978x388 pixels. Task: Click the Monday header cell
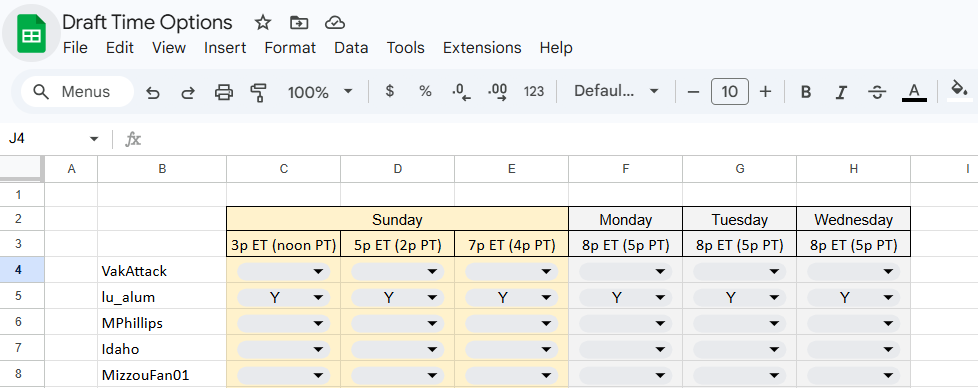[x=626, y=220]
